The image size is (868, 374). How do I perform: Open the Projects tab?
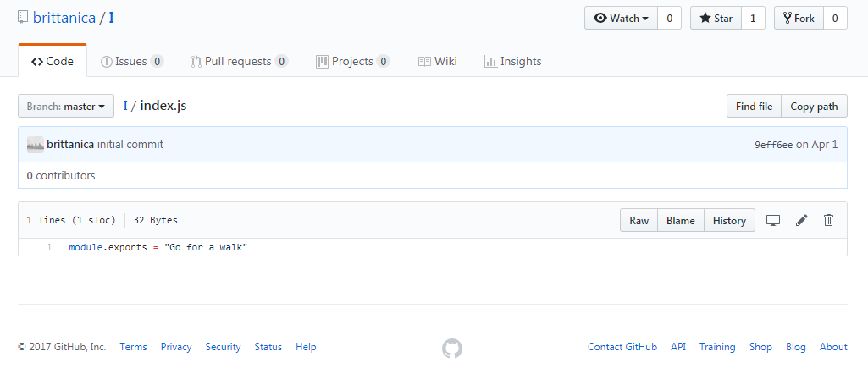pos(352,62)
